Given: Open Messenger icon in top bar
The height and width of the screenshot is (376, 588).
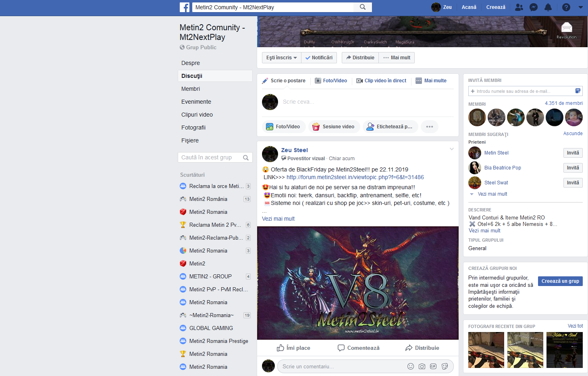Looking at the screenshot, I should click(x=534, y=7).
